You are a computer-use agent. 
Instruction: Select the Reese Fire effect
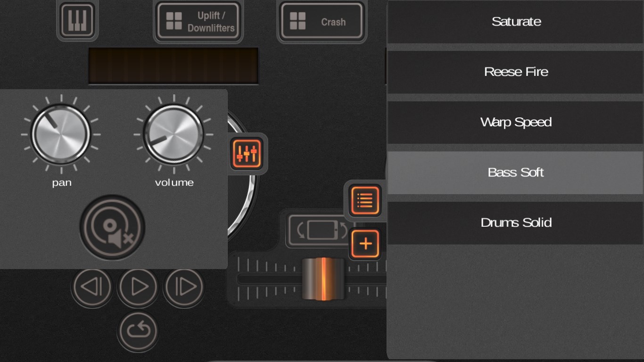pyautogui.click(x=516, y=72)
